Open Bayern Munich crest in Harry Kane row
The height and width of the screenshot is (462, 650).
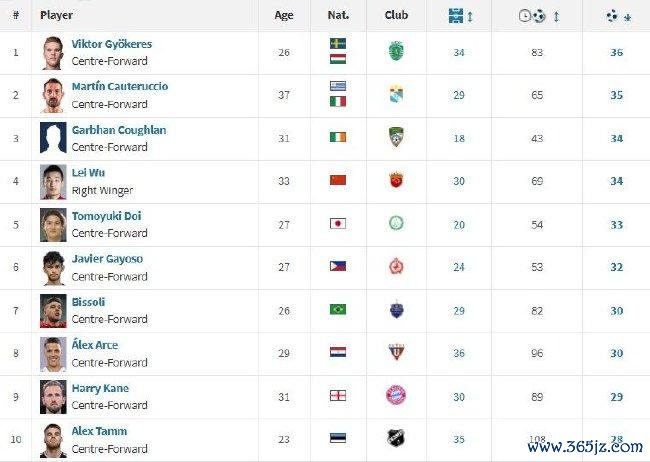(396, 395)
